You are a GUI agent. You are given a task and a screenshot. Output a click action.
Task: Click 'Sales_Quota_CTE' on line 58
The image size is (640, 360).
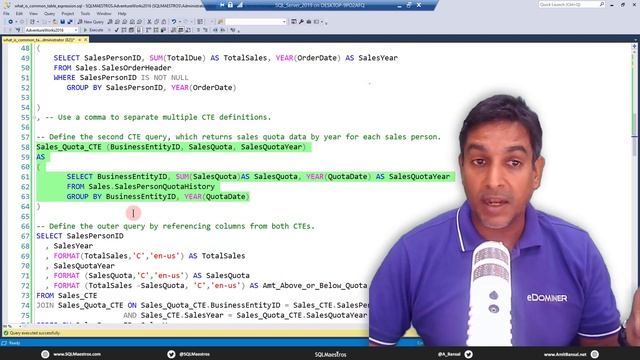coord(69,147)
